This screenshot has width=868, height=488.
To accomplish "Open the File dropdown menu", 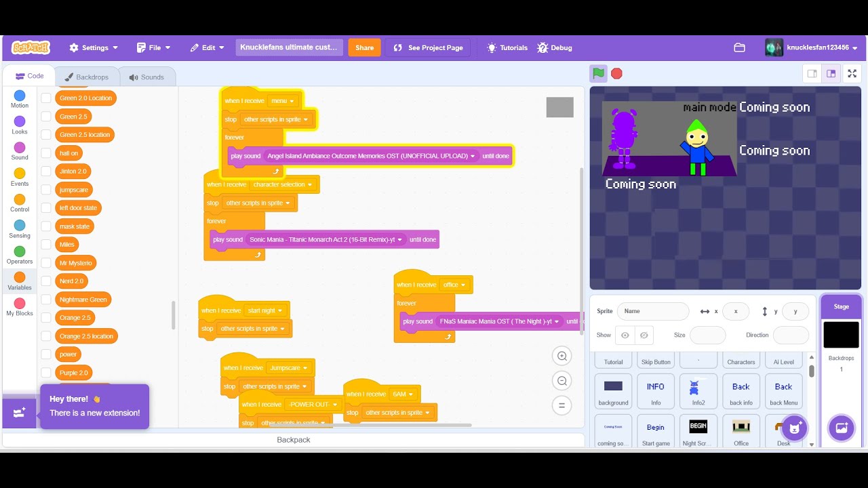I will pyautogui.click(x=154, y=47).
